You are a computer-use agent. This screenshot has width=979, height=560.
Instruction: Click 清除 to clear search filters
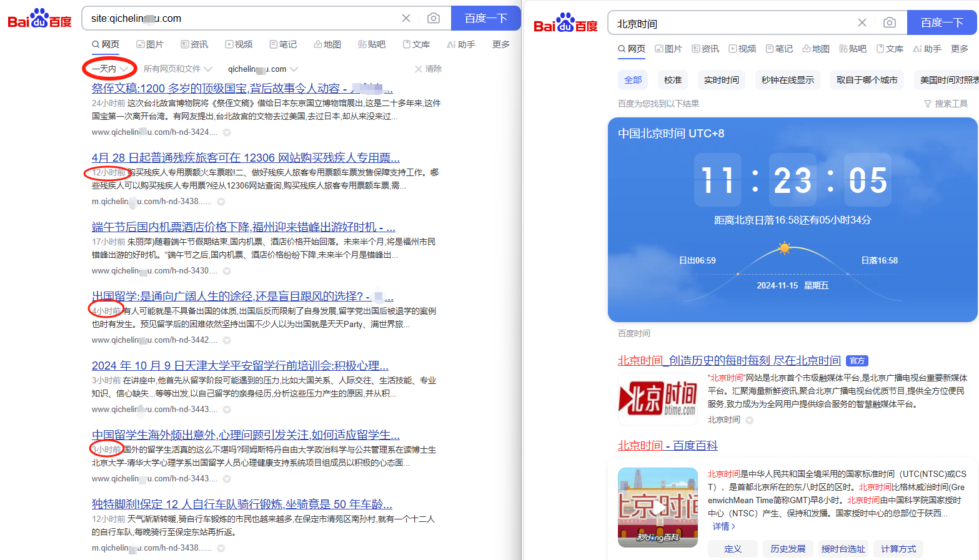coord(428,69)
